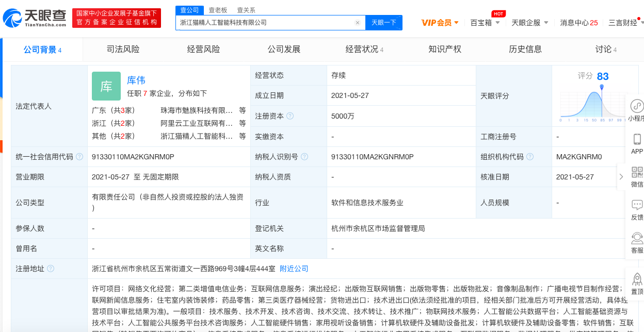This screenshot has width=644, height=332.
Task: Open legal representative 库伟 link
Action: pos(136,80)
